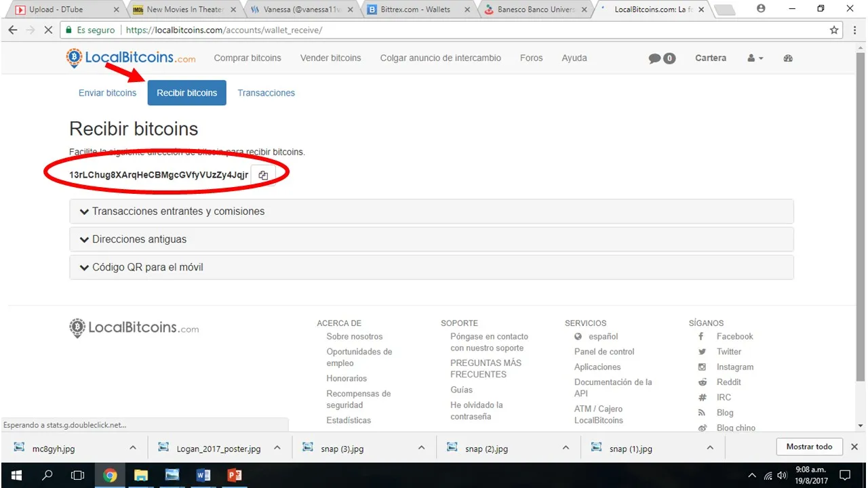Open Guías support link

(462, 390)
